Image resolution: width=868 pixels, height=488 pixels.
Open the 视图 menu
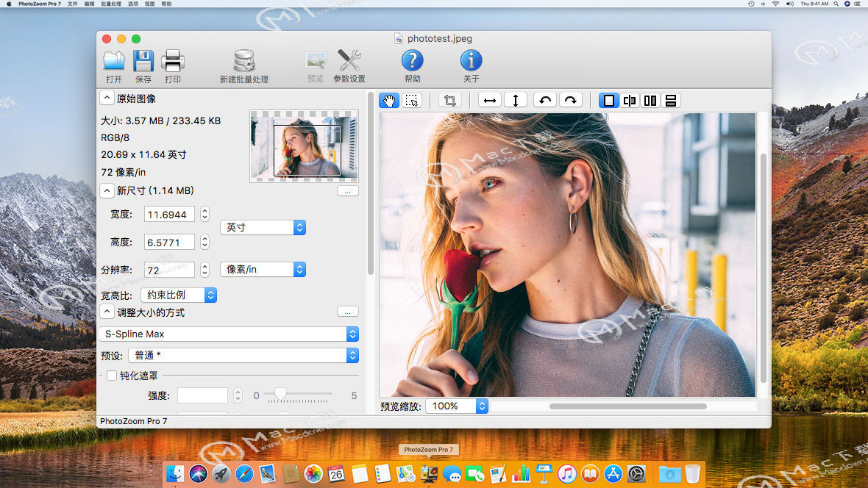coord(149,4)
